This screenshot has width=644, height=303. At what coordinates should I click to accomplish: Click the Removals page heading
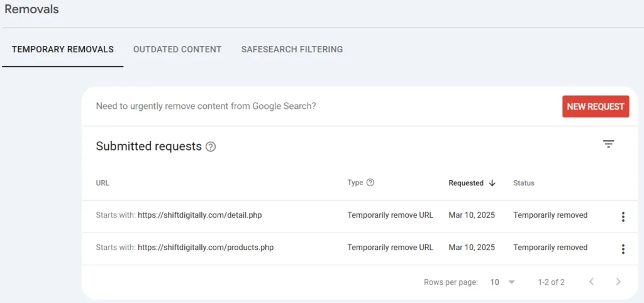(31, 9)
